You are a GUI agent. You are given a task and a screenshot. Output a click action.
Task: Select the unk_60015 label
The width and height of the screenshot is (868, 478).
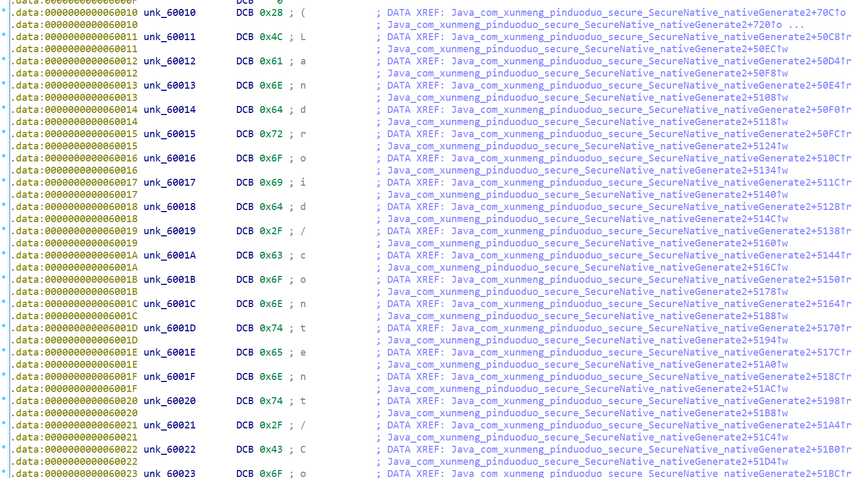tap(169, 134)
